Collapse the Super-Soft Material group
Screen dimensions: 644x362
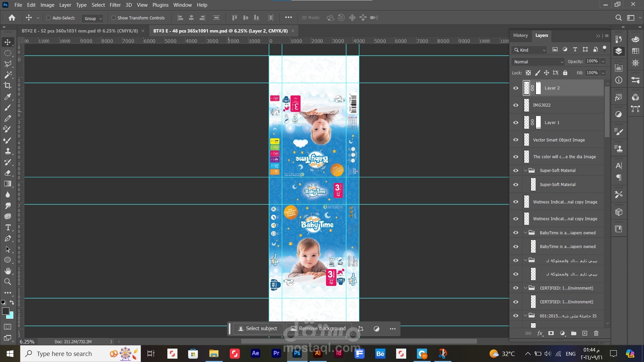pyautogui.click(x=525, y=171)
